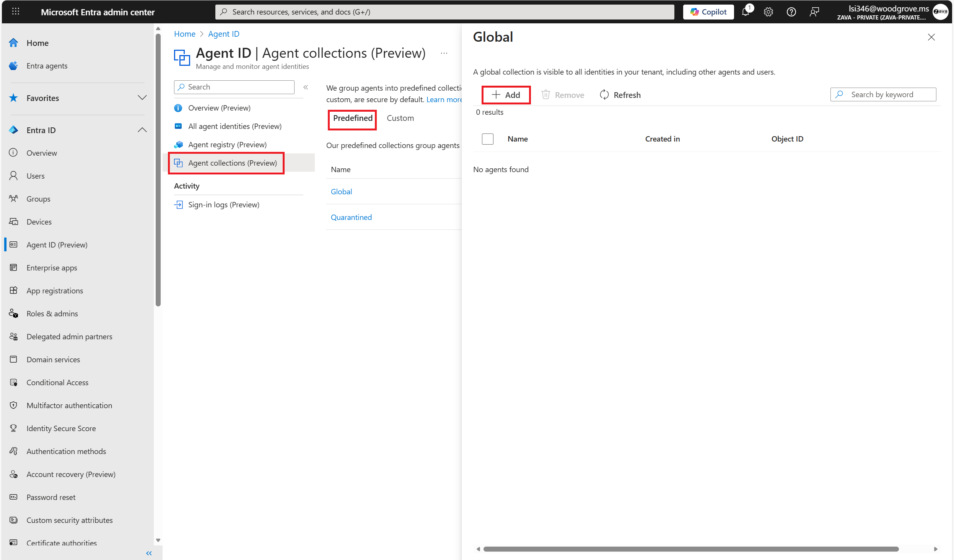954x560 pixels.
Task: Open the feedback icon in the header
Action: 814,11
